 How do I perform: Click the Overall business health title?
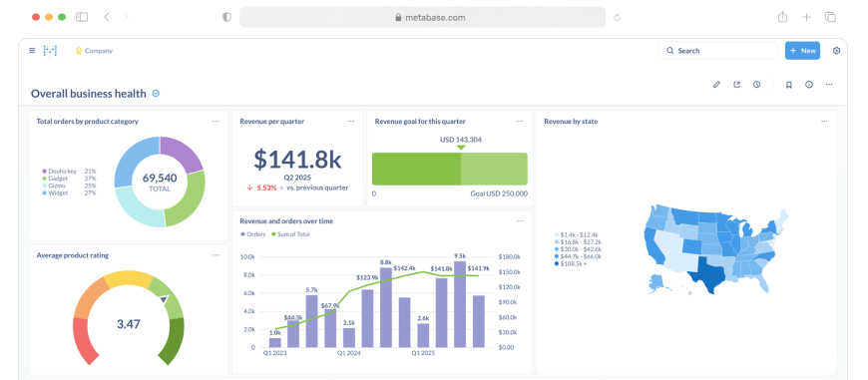tap(89, 94)
